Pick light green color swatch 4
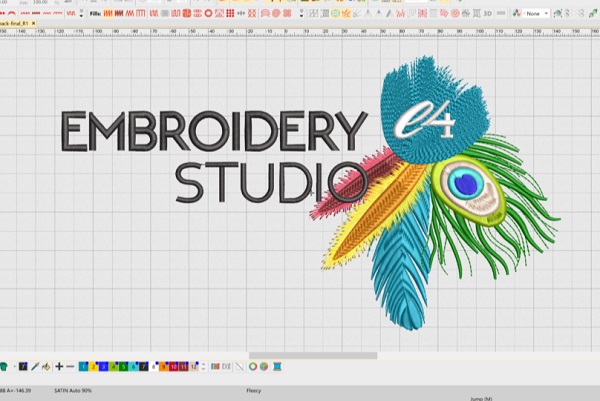This screenshot has width=600, height=401. (113, 367)
